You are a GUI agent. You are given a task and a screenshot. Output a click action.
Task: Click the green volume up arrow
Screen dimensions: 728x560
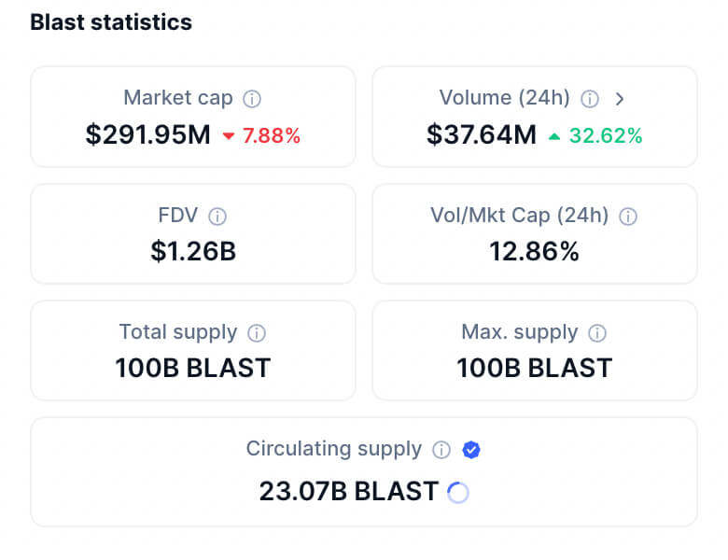[x=554, y=136]
